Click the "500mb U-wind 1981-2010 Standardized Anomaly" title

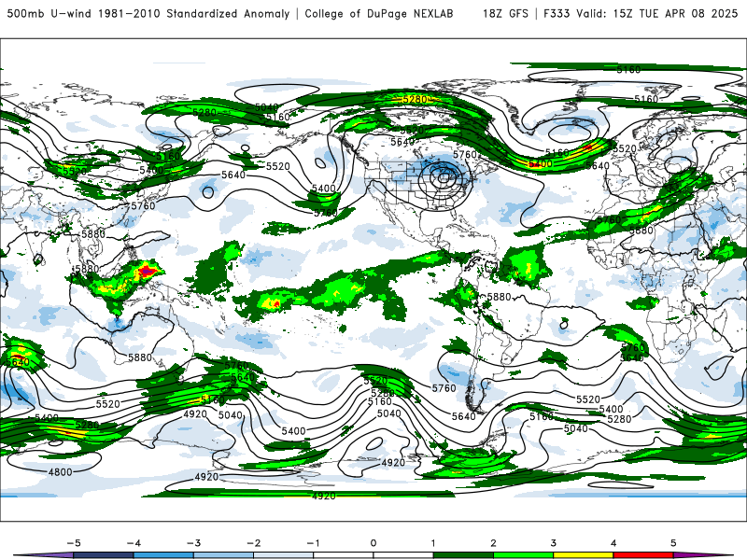[148, 13]
